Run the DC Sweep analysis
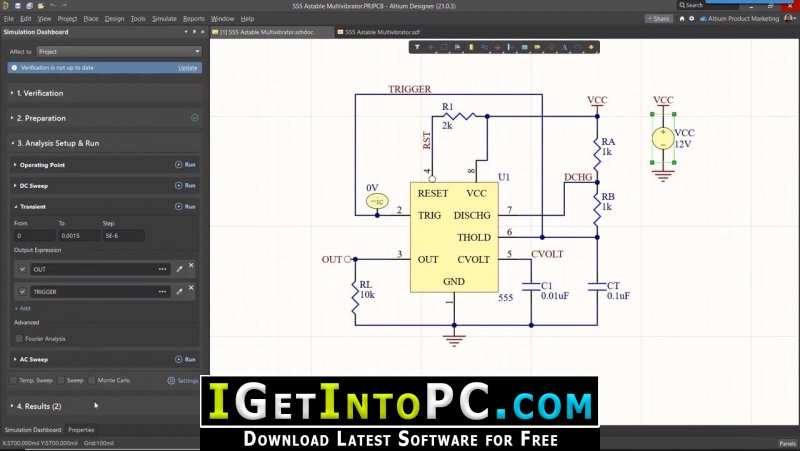 (x=185, y=186)
